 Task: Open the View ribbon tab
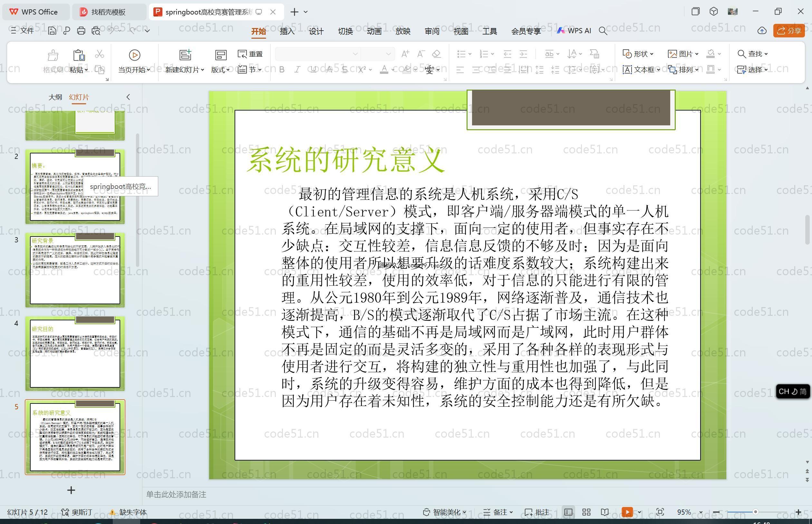(x=461, y=31)
